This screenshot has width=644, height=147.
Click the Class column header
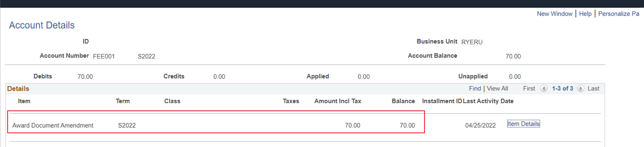pos(172,101)
